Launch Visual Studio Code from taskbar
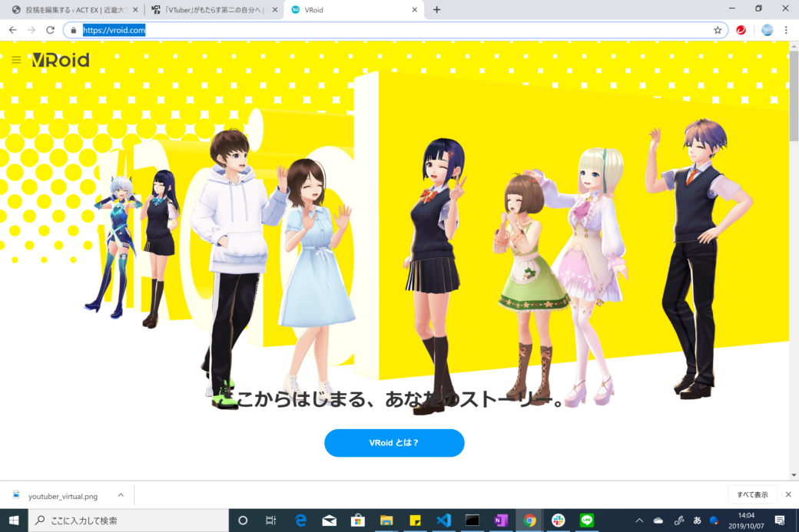 point(443,520)
